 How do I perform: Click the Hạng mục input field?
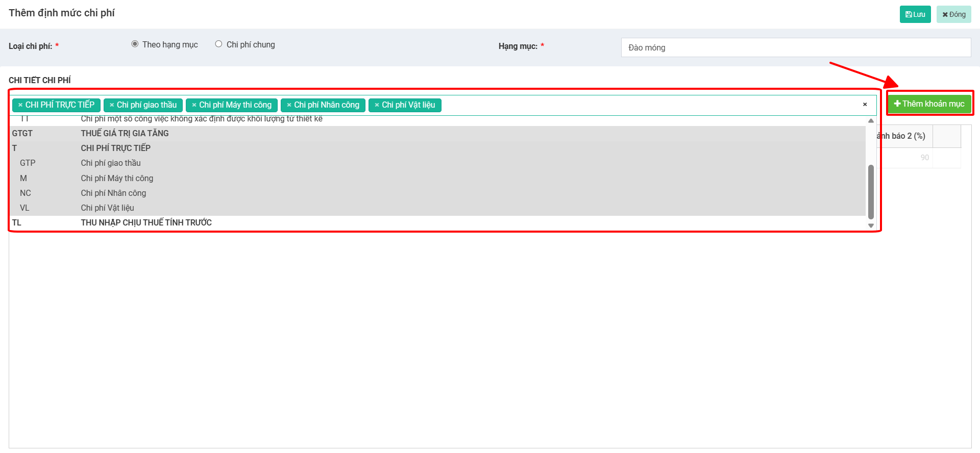(x=795, y=47)
